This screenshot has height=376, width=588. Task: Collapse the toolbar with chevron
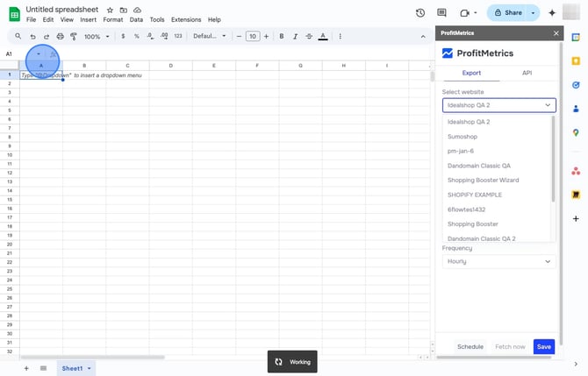[x=423, y=36]
